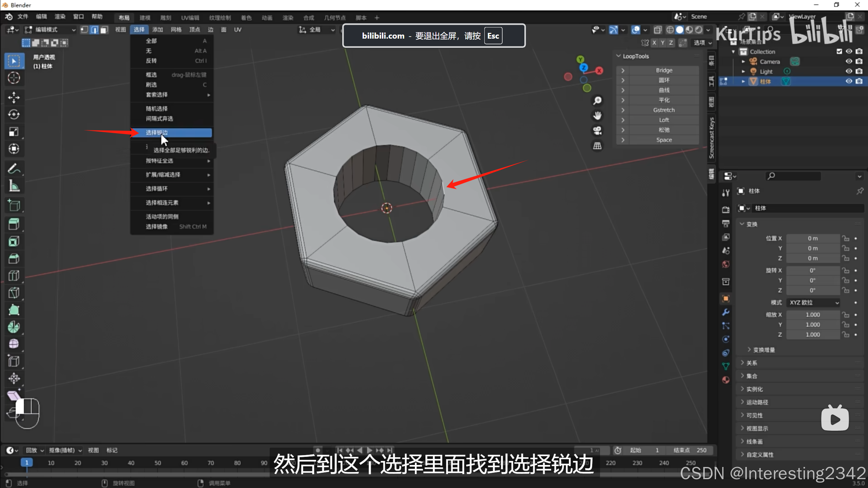Open the 网格 menu in header

coord(176,30)
